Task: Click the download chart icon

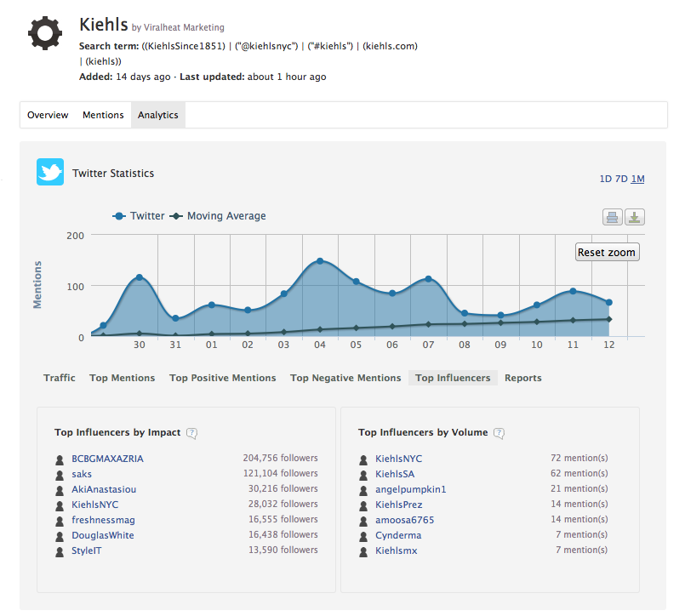Action: [634, 217]
